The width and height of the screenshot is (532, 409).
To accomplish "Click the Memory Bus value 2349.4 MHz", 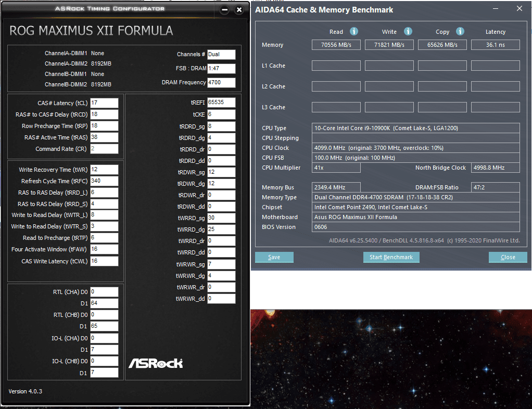I will pyautogui.click(x=336, y=187).
